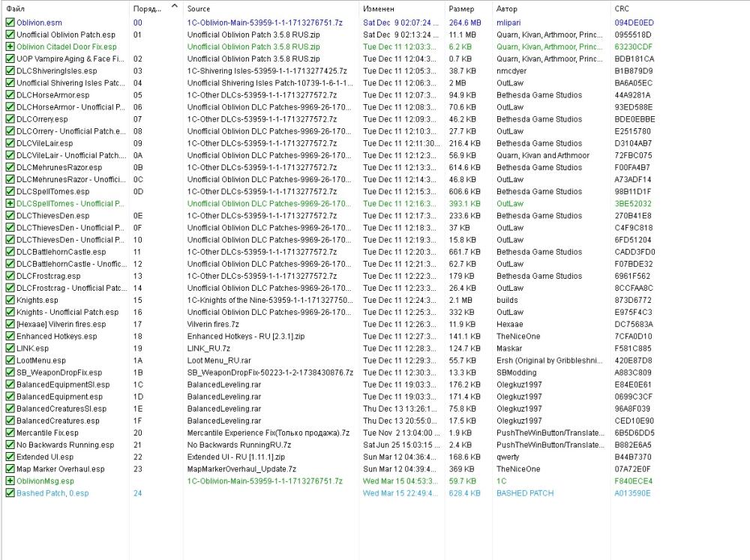Image resolution: width=750 pixels, height=560 pixels.
Task: Click source Mercantile Experience Fix archive
Action: click(268, 433)
